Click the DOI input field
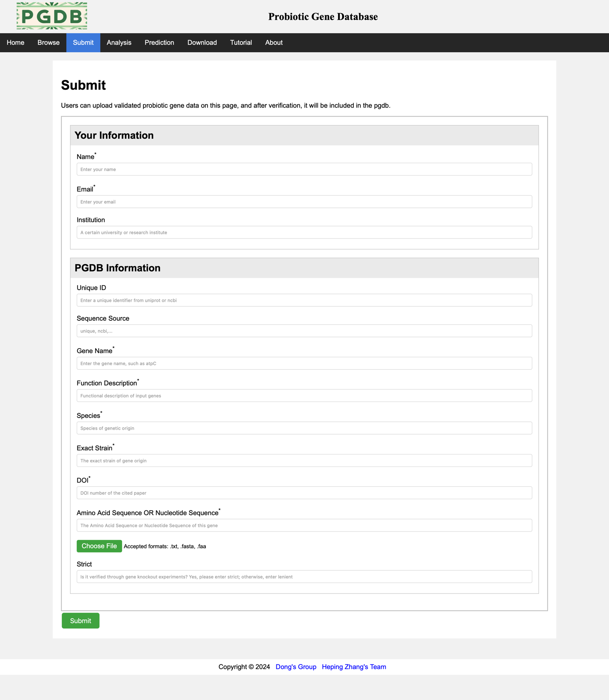Viewport: 609px width, 700px height. 304,493
